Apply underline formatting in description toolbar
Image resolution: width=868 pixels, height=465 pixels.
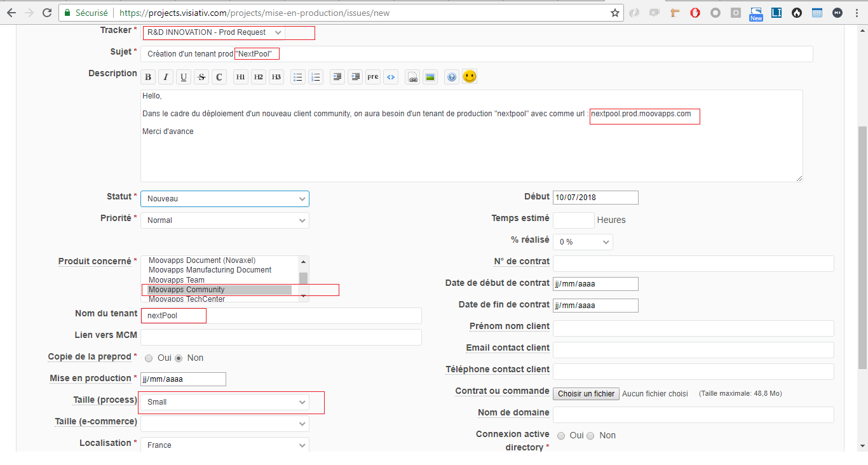[184, 77]
